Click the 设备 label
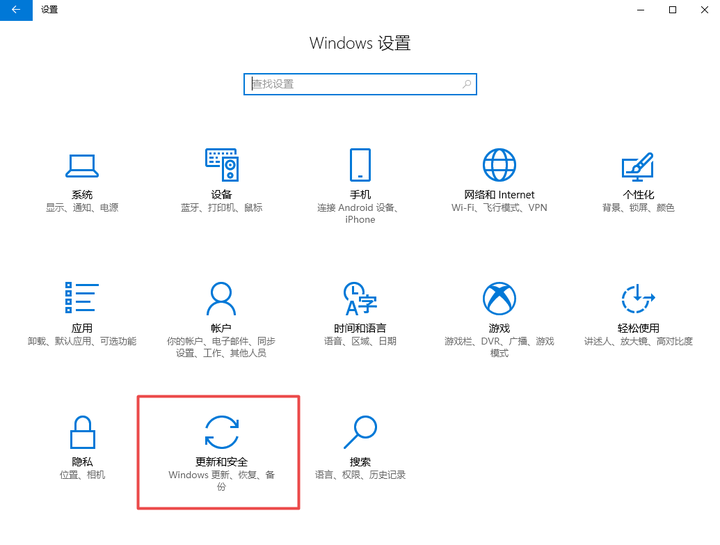The height and width of the screenshot is (545, 720). click(221, 195)
